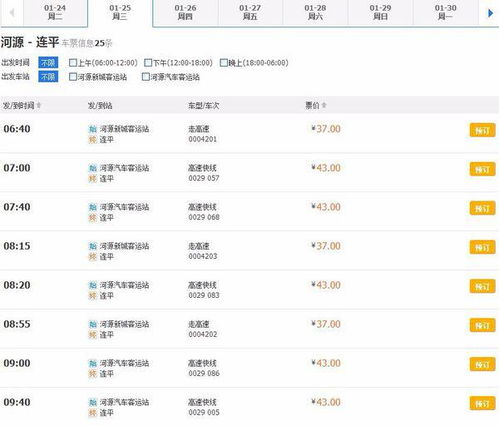Screen dimensions: 499x426
Task: Book the 08:55 bus ticket
Action: point(482,325)
